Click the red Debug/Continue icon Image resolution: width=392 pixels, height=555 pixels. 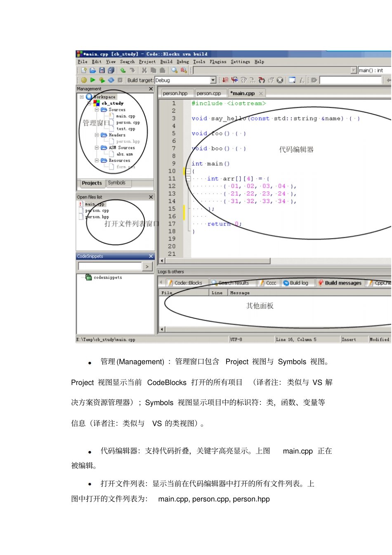click(x=225, y=80)
